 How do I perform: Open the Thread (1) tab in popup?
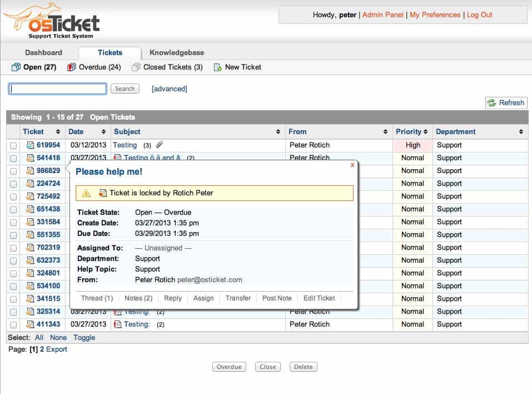pos(97,298)
